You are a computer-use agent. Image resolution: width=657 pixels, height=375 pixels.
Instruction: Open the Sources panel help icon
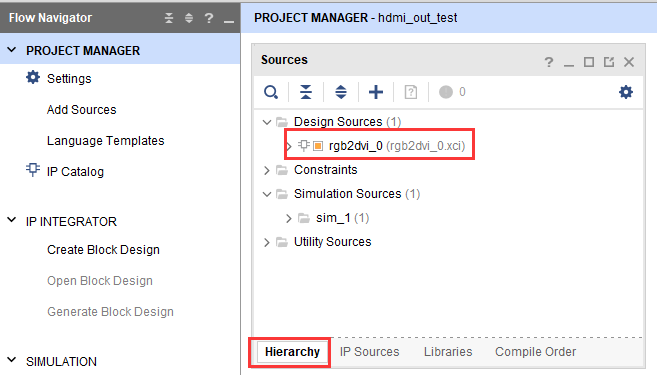click(549, 62)
